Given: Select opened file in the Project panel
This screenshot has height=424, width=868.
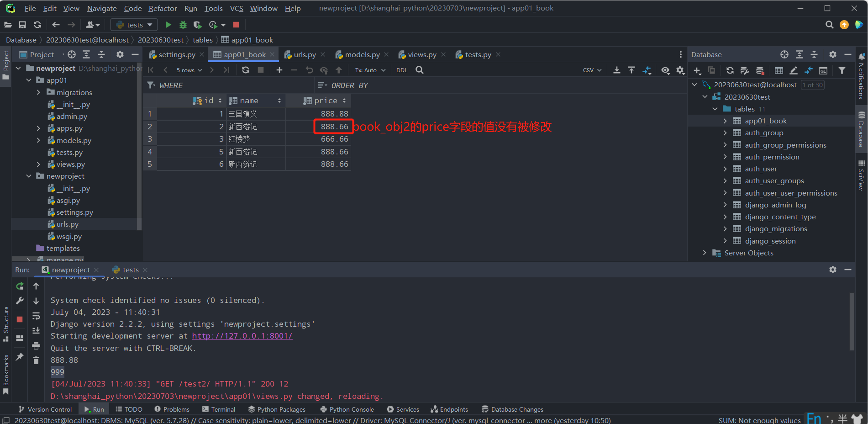Looking at the screenshot, I should 72,54.
